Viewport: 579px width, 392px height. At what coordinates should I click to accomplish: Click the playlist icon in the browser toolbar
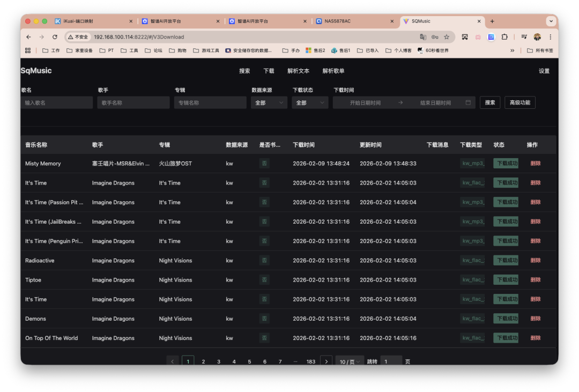click(x=524, y=38)
